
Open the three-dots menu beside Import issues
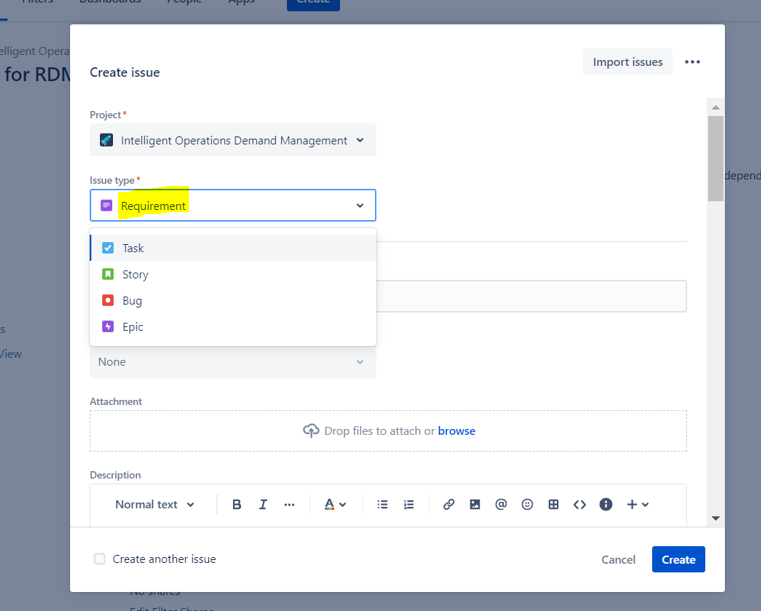tap(692, 62)
